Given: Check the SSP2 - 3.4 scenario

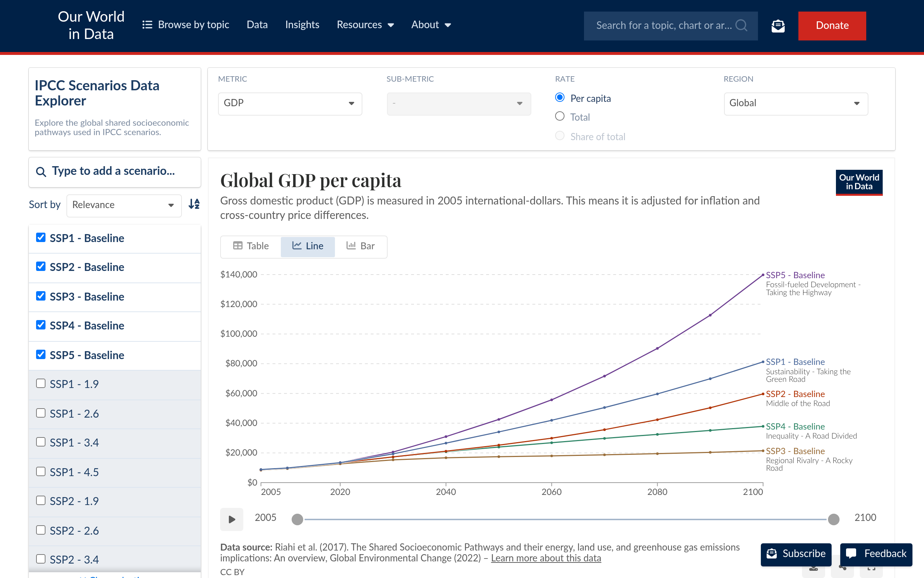Looking at the screenshot, I should [41, 559].
